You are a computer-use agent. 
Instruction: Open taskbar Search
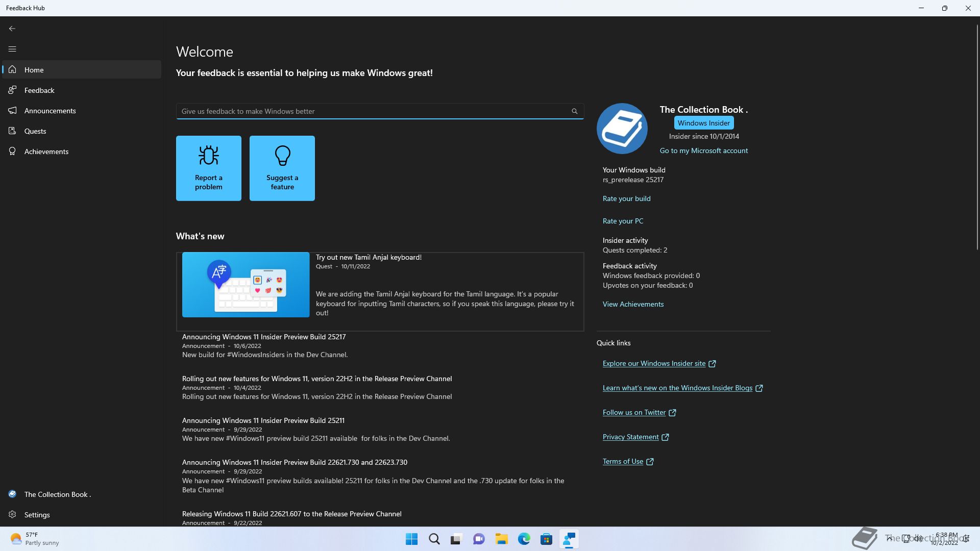tap(434, 539)
